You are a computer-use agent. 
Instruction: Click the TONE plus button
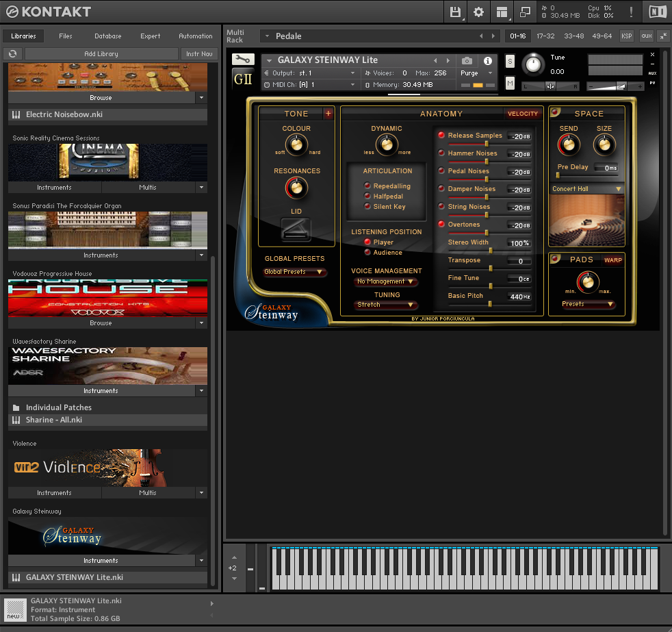[328, 114]
